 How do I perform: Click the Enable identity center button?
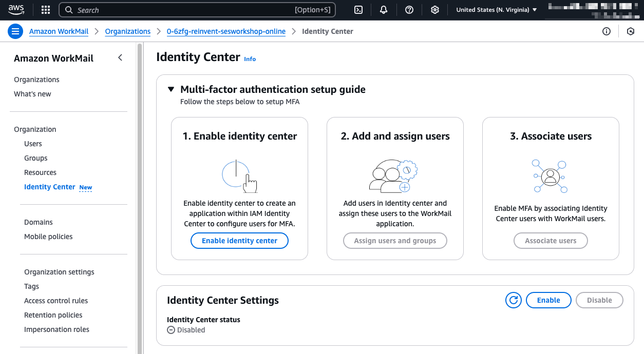pos(239,241)
